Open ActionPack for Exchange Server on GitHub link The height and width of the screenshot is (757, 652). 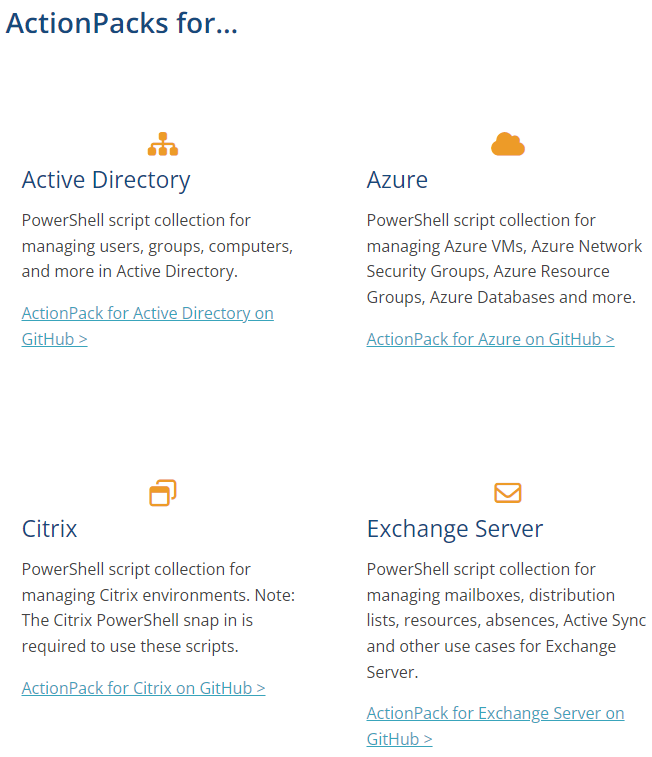pyautogui.click(x=495, y=726)
